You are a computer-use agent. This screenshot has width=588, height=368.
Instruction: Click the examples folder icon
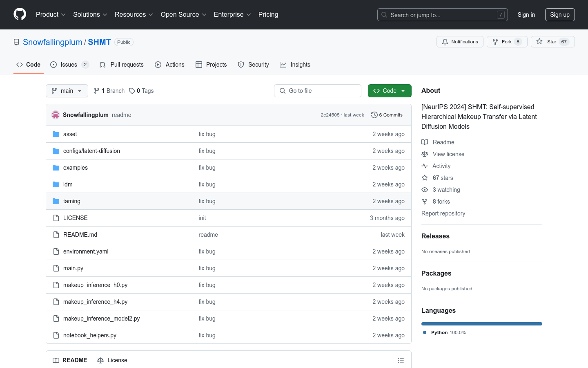pyautogui.click(x=56, y=168)
